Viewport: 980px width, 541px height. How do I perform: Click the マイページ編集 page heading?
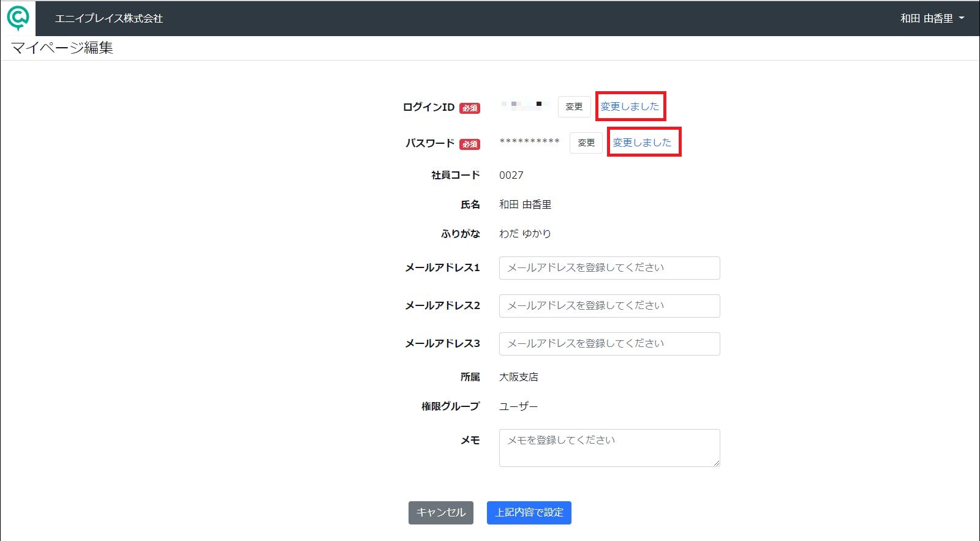(62, 48)
